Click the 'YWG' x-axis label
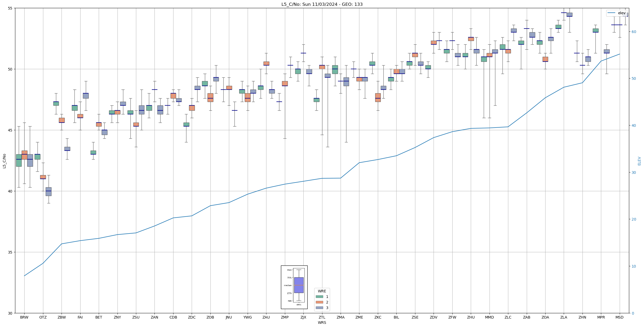644x327 pixels. (247, 317)
